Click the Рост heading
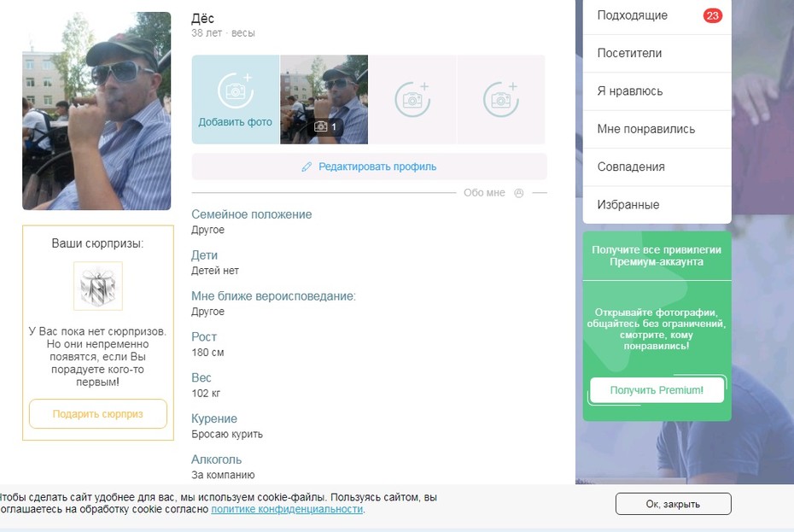This screenshot has width=794, height=532. (204, 337)
